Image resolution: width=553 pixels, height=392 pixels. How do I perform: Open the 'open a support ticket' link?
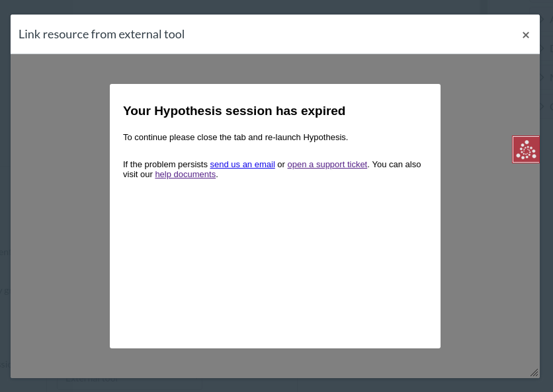coord(327,165)
